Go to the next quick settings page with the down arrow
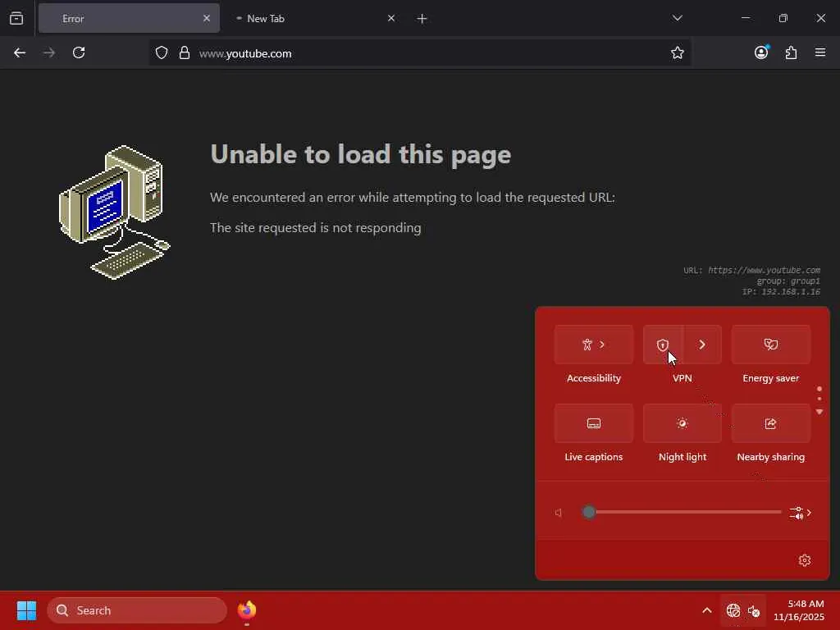 pyautogui.click(x=819, y=412)
